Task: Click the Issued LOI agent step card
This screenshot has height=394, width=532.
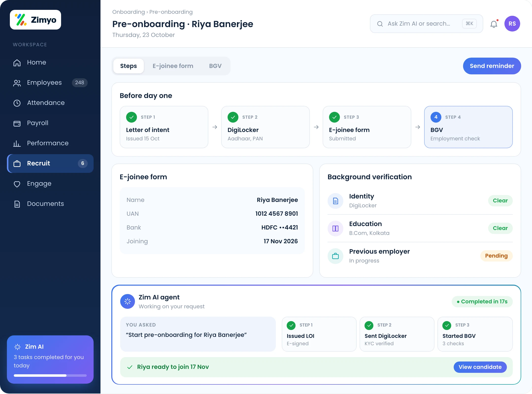Action: coord(319,334)
